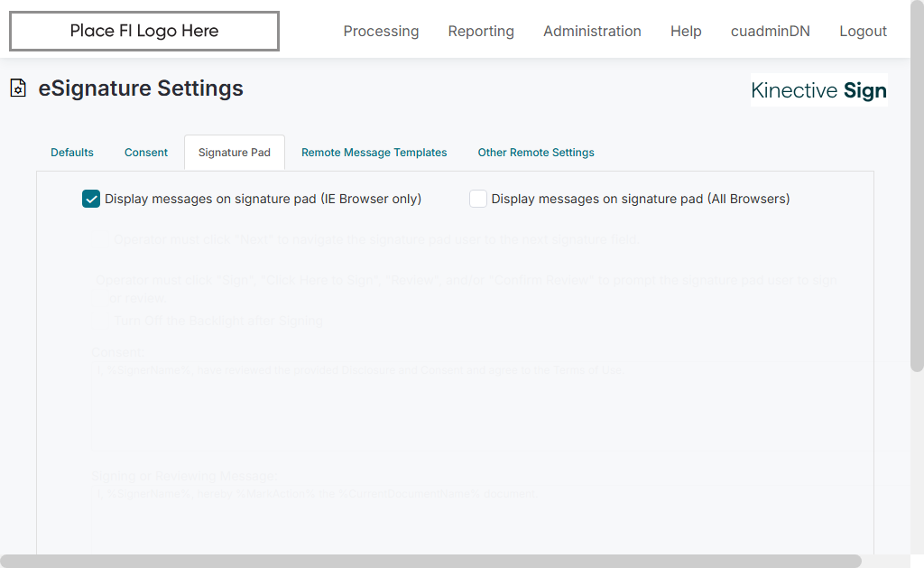Image resolution: width=924 pixels, height=568 pixels.
Task: Select the Signature Pad tab
Action: [x=235, y=153]
